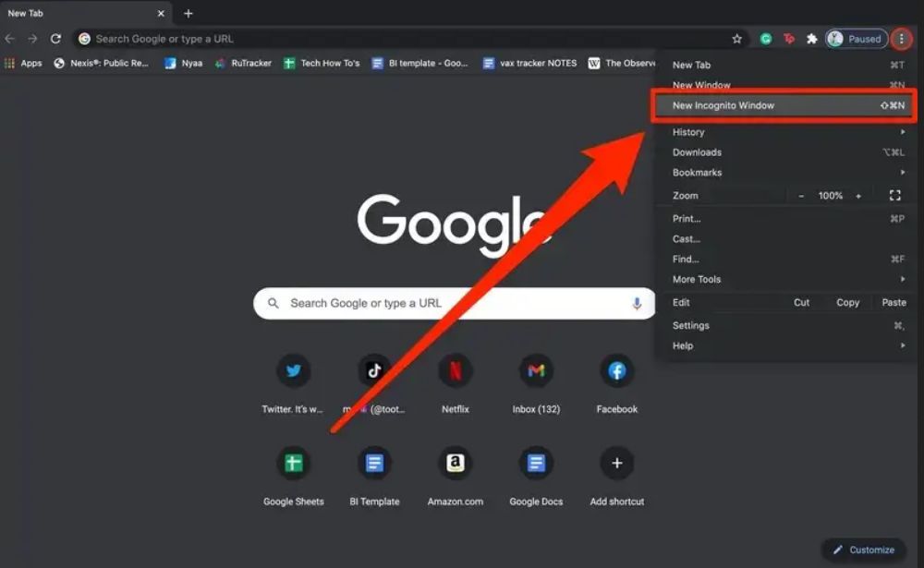The image size is (924, 568).
Task: Click the back navigation arrow
Action: (x=9, y=39)
